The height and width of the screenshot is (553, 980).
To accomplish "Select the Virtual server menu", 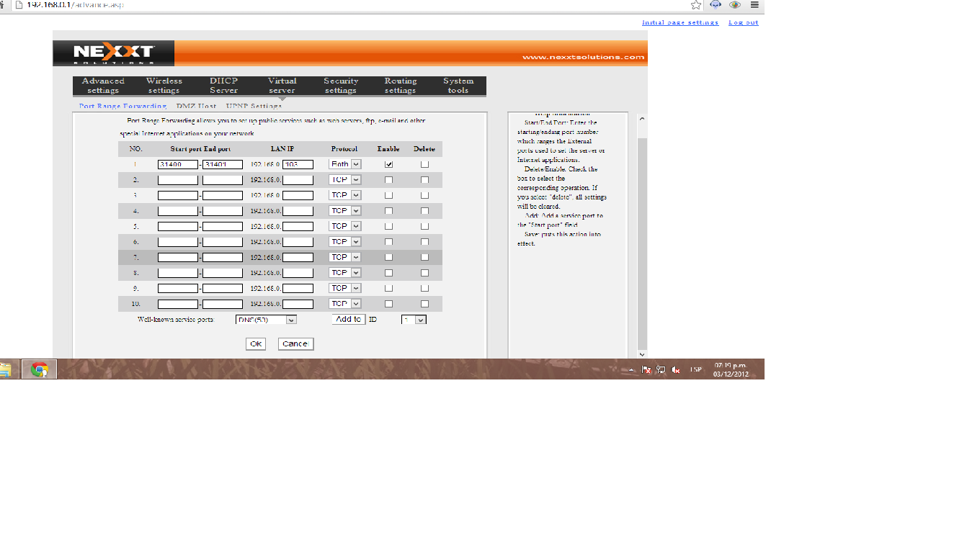I will coord(282,86).
